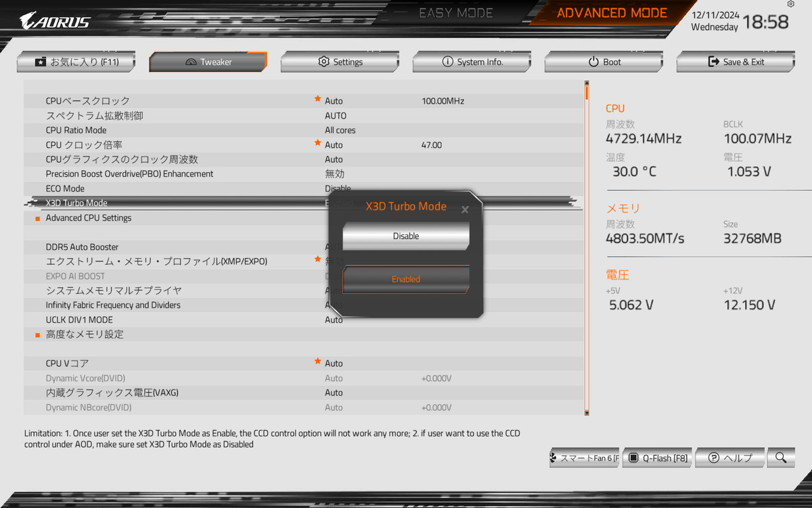
Task: Click the chip icon on Q-Flash button
Action: 633,458
